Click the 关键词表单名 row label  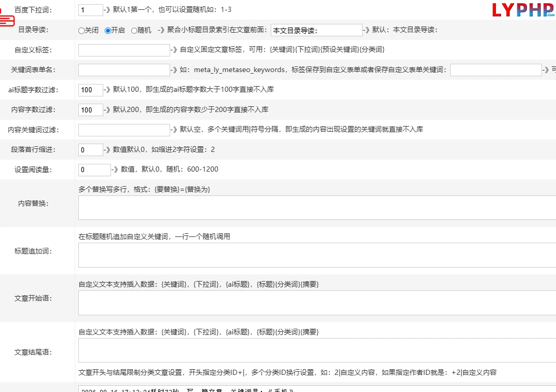point(33,70)
